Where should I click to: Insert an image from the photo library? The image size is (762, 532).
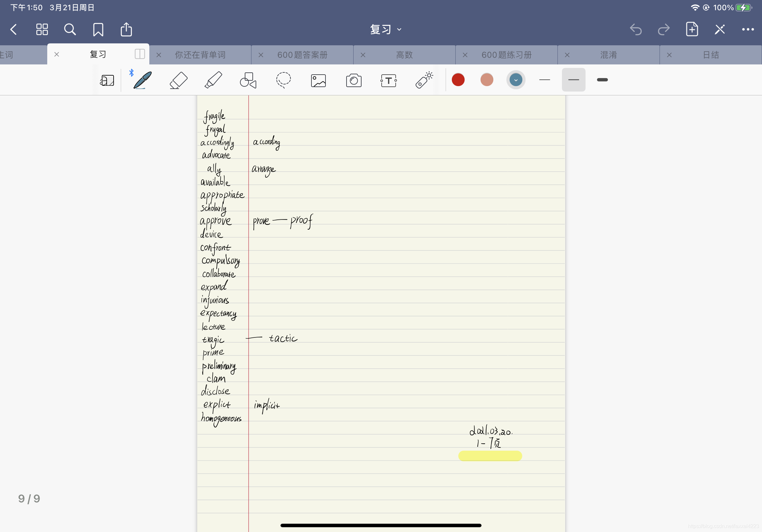pos(318,81)
